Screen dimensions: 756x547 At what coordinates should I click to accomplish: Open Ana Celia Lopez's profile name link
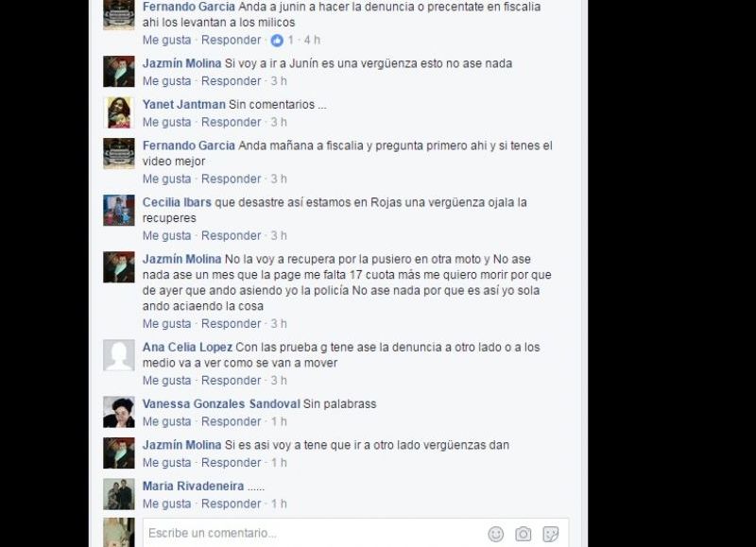[187, 347]
